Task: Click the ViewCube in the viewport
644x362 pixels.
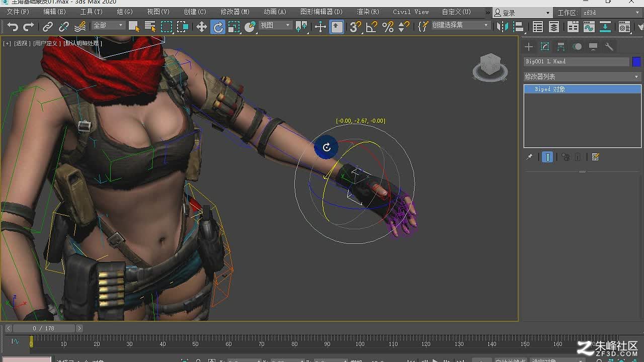Action: tap(490, 67)
